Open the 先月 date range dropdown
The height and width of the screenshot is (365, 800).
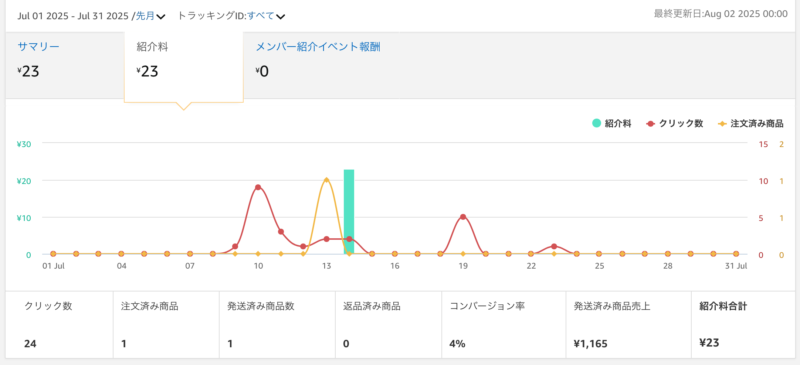coord(150,16)
